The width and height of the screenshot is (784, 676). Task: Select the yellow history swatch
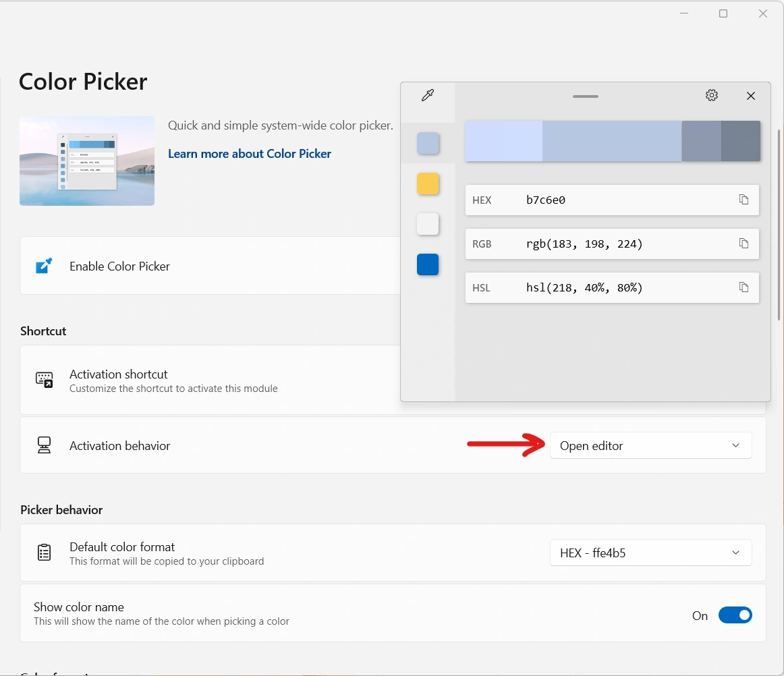(428, 184)
